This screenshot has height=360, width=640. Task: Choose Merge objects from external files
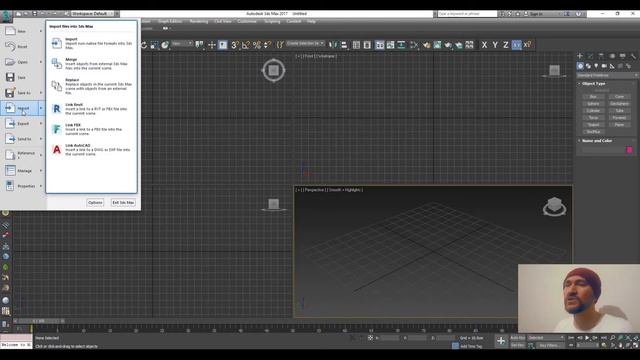coord(91,64)
